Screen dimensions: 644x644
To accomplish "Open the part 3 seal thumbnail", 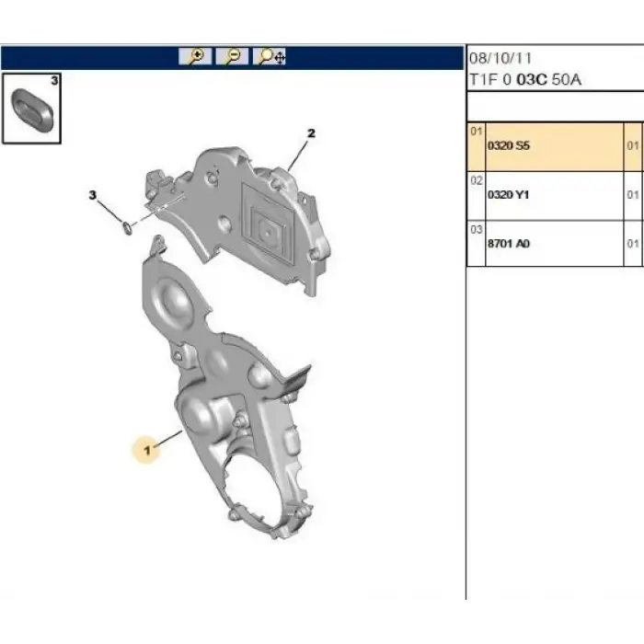I will tap(31, 109).
